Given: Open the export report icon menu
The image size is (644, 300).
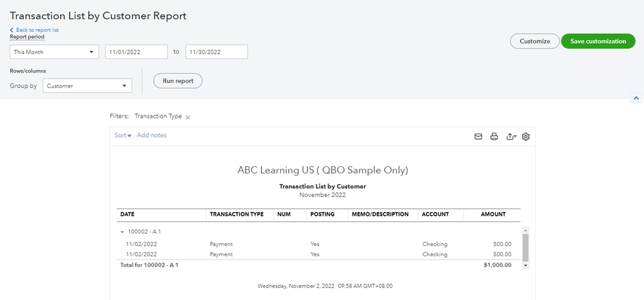Looking at the screenshot, I should (x=511, y=136).
